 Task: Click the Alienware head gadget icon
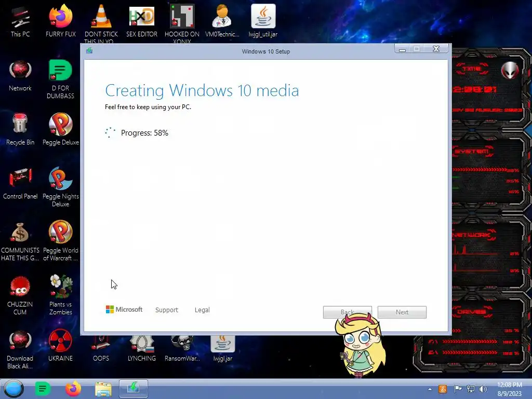point(510,70)
